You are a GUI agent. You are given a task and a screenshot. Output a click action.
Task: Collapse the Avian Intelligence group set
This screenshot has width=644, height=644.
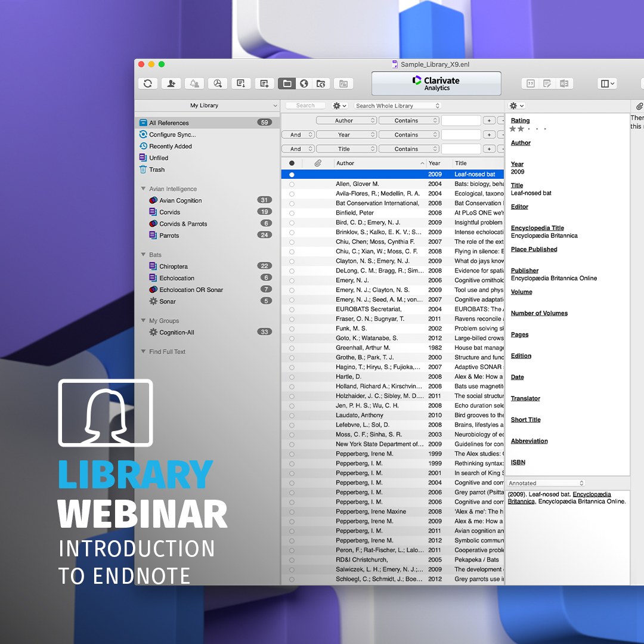click(143, 188)
